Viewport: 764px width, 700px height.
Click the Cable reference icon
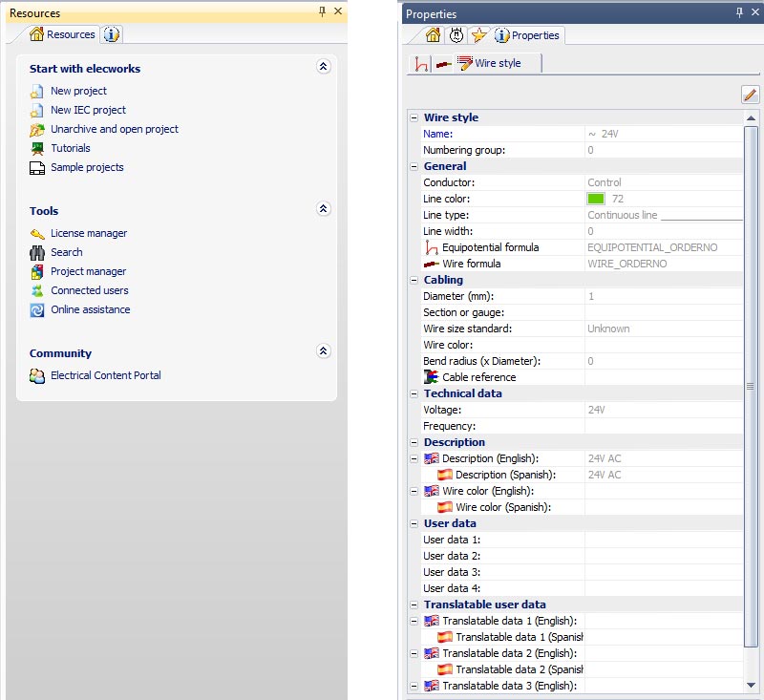(432, 377)
